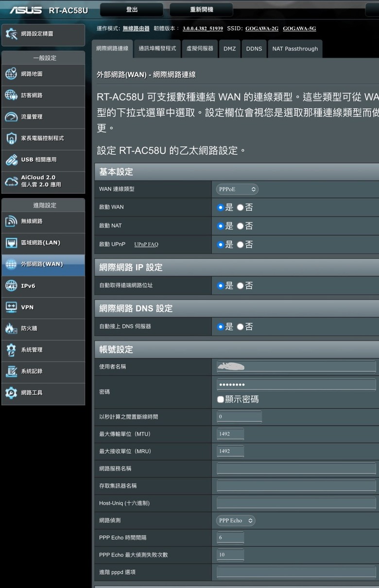Switch to the NAT Passthrough tab
Viewport: 379px width, 588px height.
(x=295, y=49)
